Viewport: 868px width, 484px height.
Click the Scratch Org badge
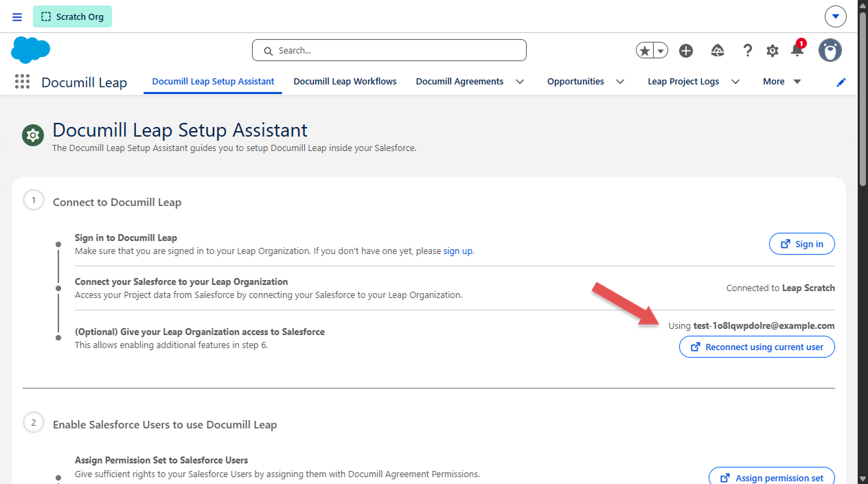[72, 16]
